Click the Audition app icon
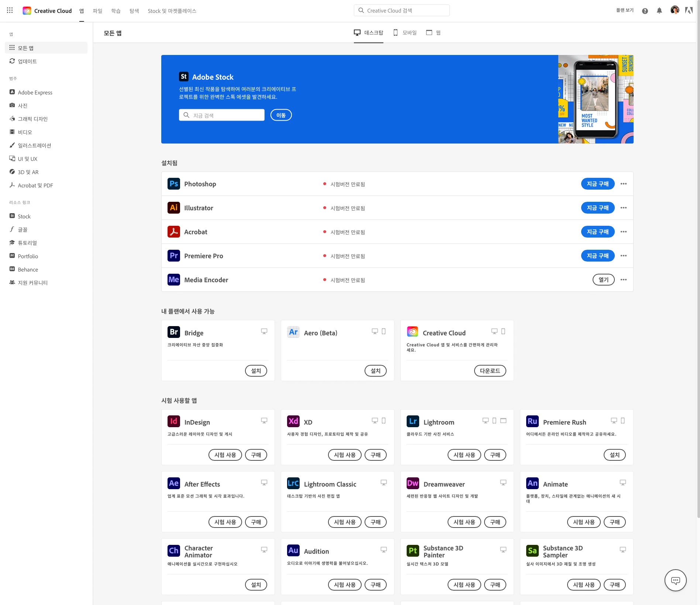This screenshot has height=605, width=700. pos(293,551)
